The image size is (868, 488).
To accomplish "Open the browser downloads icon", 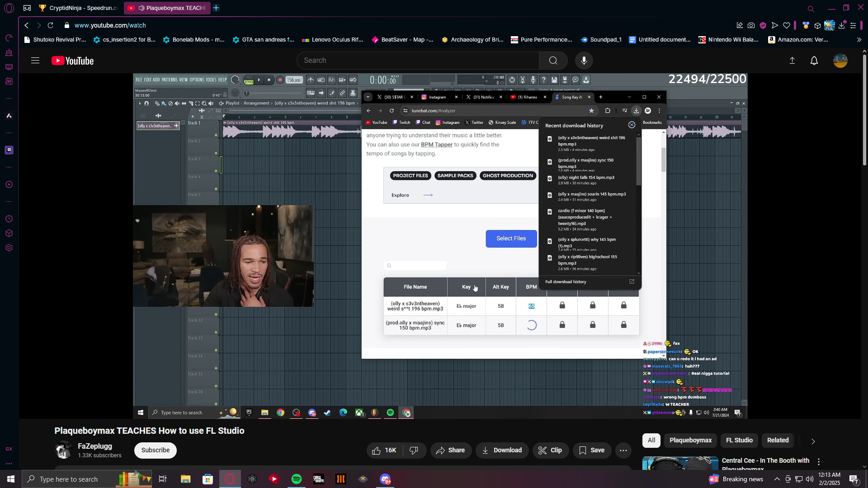I will tap(841, 26).
